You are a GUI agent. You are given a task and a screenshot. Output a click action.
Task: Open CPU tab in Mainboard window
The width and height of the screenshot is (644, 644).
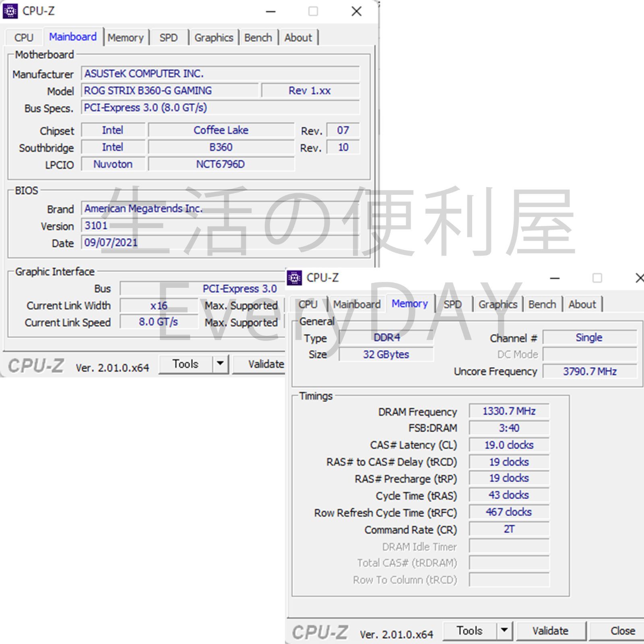pos(24,37)
